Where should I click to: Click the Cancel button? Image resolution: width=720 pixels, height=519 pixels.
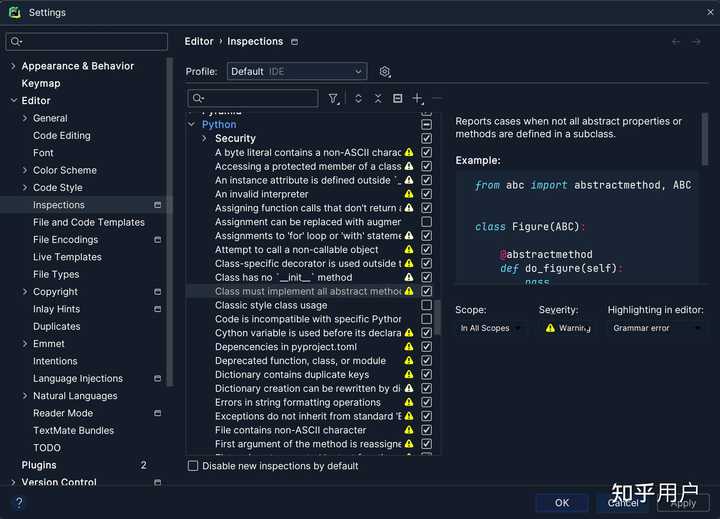623,503
